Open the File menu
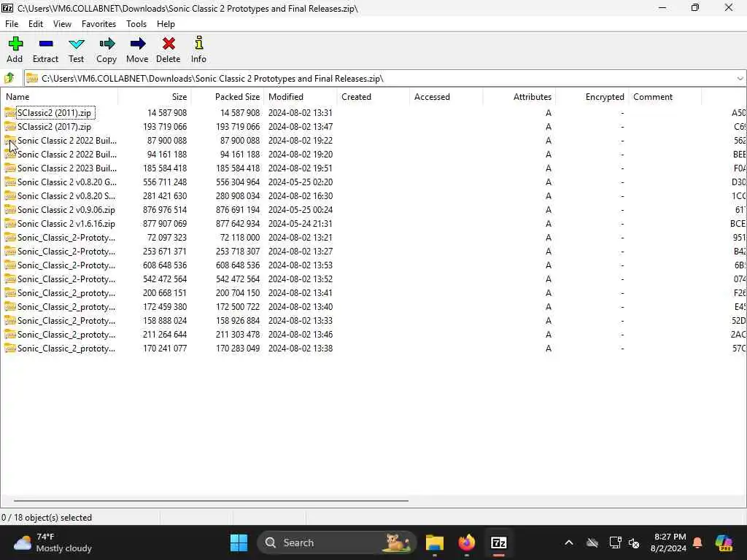Viewport: 747px width, 560px height. [x=12, y=24]
